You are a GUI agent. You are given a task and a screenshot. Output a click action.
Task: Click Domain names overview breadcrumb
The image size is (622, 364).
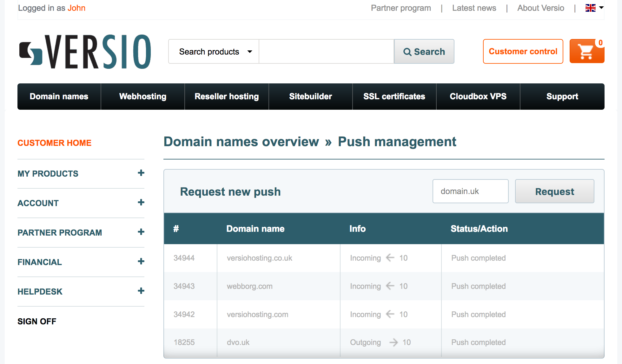click(x=241, y=142)
